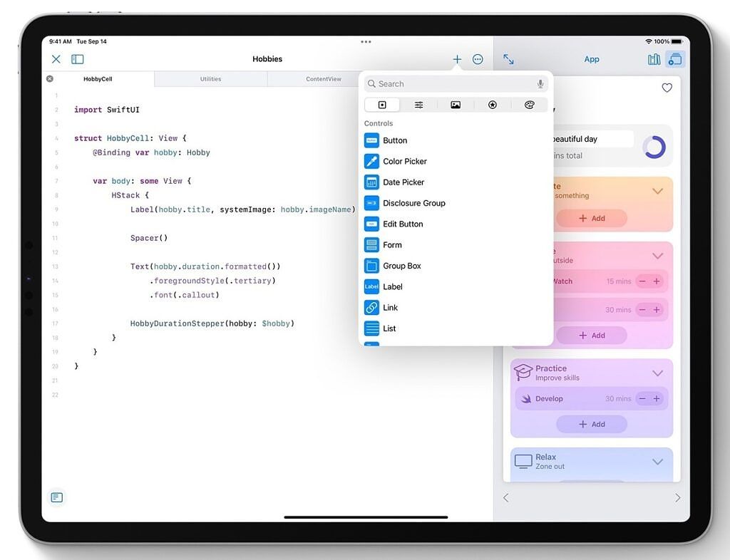This screenshot has width=730, height=560.
Task: Tap the microphone for voice search
Action: pos(540,83)
